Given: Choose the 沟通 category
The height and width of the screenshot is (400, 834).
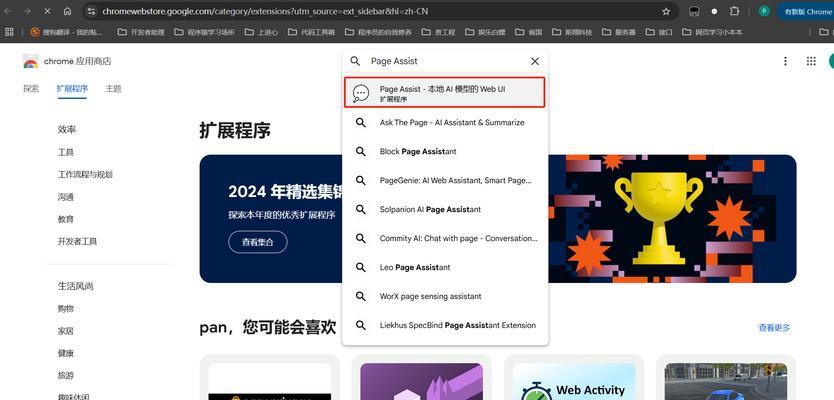Looking at the screenshot, I should [65, 197].
